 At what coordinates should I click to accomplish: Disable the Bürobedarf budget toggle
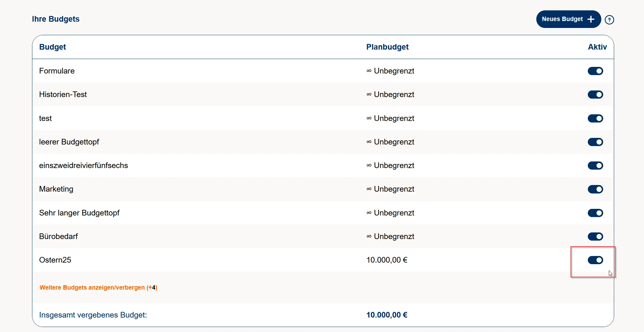point(595,237)
